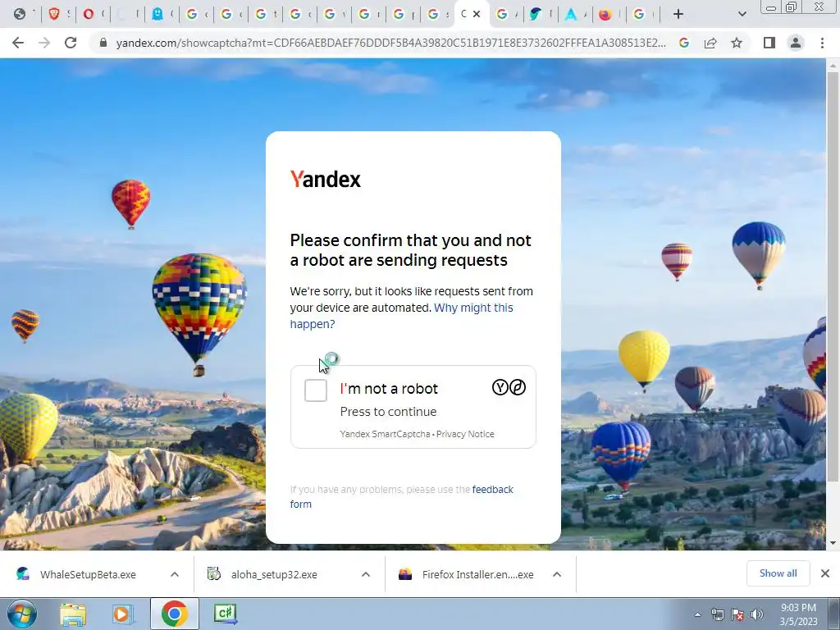Open the Action Center flag icon
The image size is (840, 630).
click(737, 614)
